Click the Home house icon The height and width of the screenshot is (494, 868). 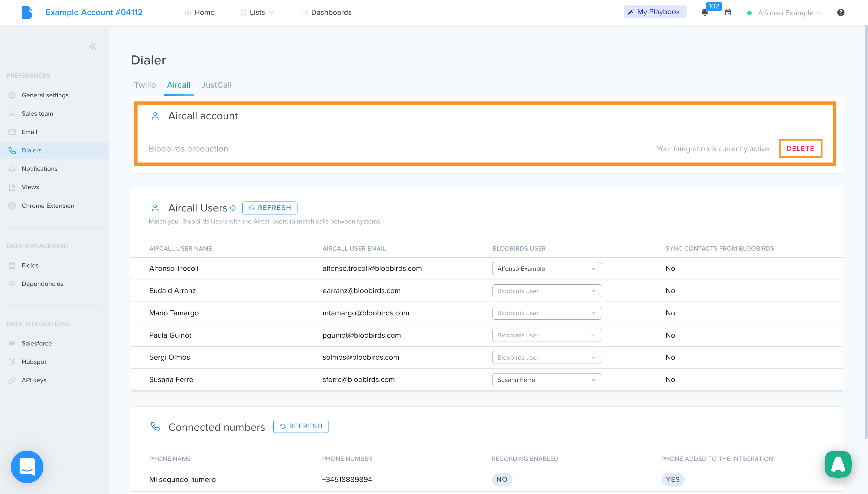[x=188, y=13]
